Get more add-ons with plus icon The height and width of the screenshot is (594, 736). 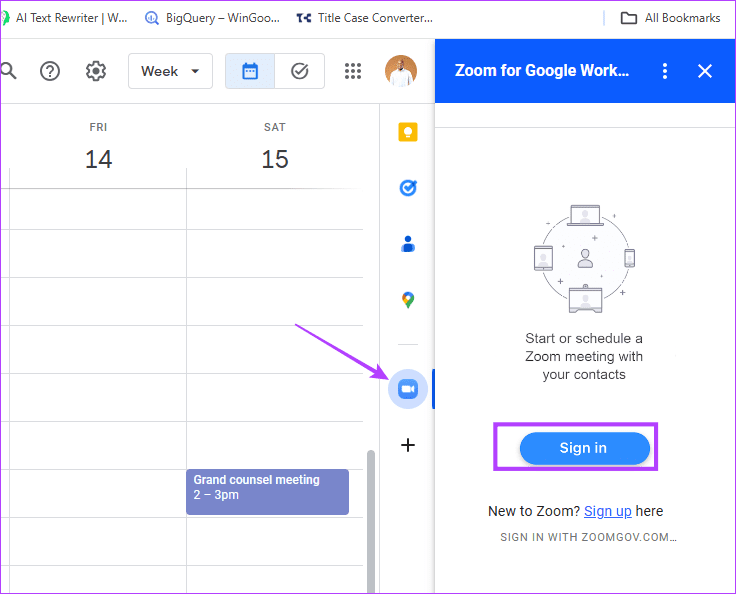(407, 445)
